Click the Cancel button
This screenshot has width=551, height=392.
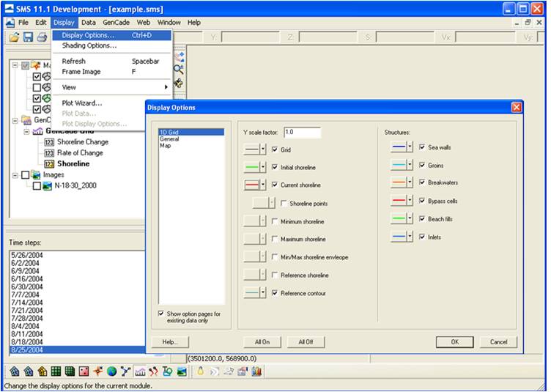[x=499, y=341]
